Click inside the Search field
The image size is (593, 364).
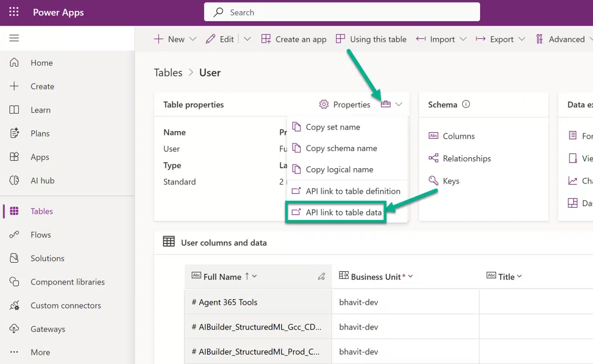click(342, 12)
